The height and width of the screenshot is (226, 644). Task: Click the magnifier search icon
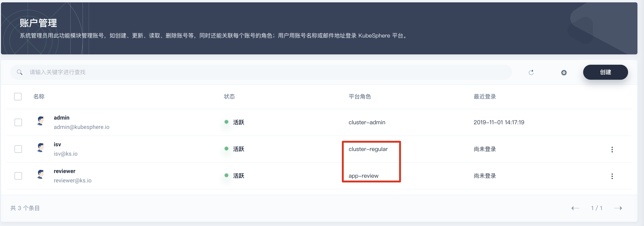pos(19,72)
